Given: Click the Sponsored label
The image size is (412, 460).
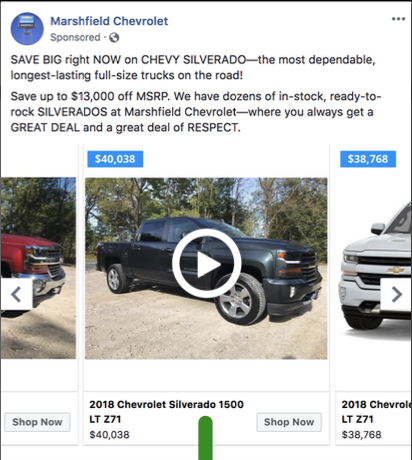Looking at the screenshot, I should 75,37.
